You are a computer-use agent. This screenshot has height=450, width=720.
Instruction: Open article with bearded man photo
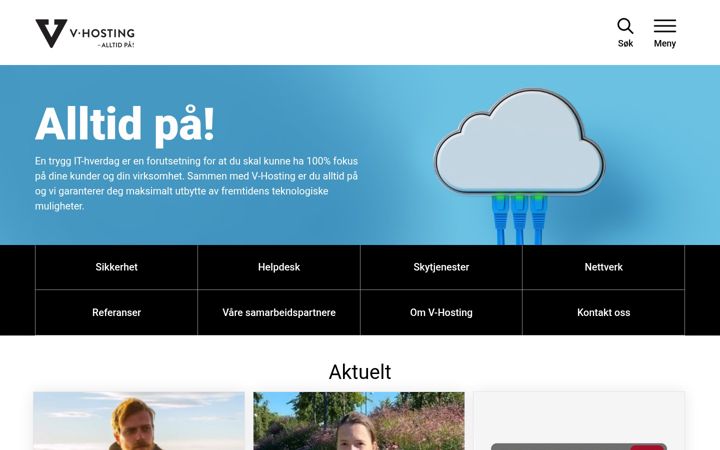click(x=139, y=421)
